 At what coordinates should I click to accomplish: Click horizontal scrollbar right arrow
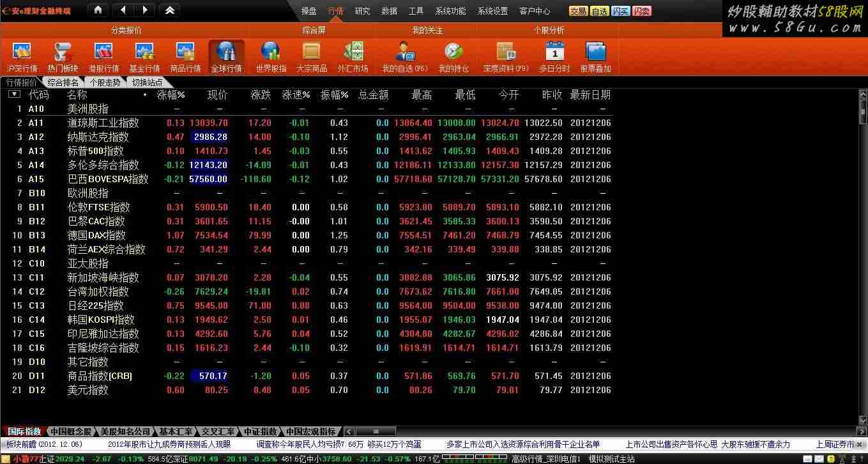pyautogui.click(x=862, y=431)
